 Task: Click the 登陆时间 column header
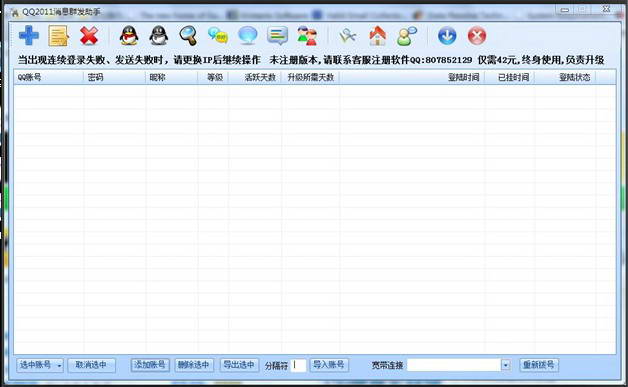pos(412,77)
